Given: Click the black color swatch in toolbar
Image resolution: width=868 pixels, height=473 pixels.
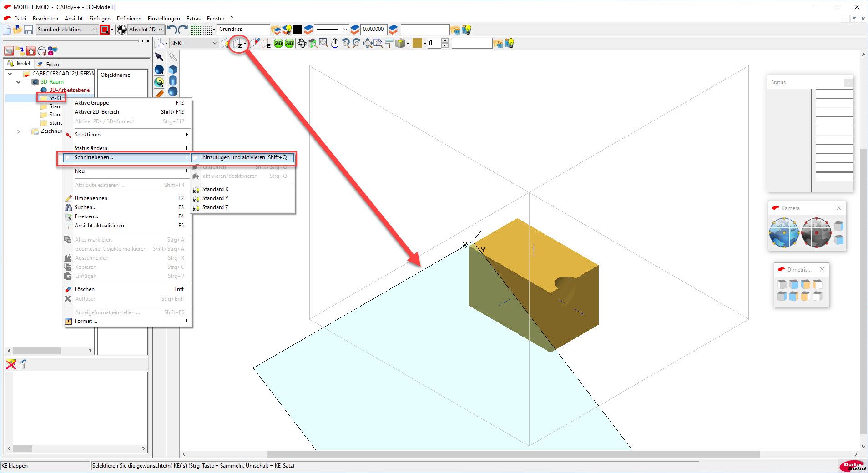Looking at the screenshot, I should tap(298, 29).
